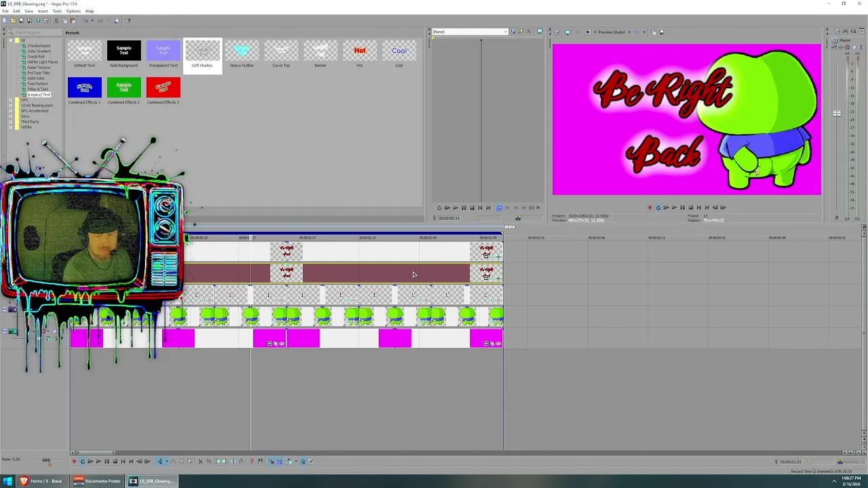
Task: Play from start in the timeline transport
Action: point(90,462)
